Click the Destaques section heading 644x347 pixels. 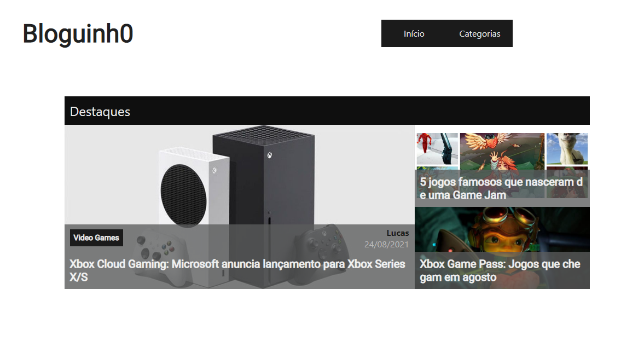(100, 112)
